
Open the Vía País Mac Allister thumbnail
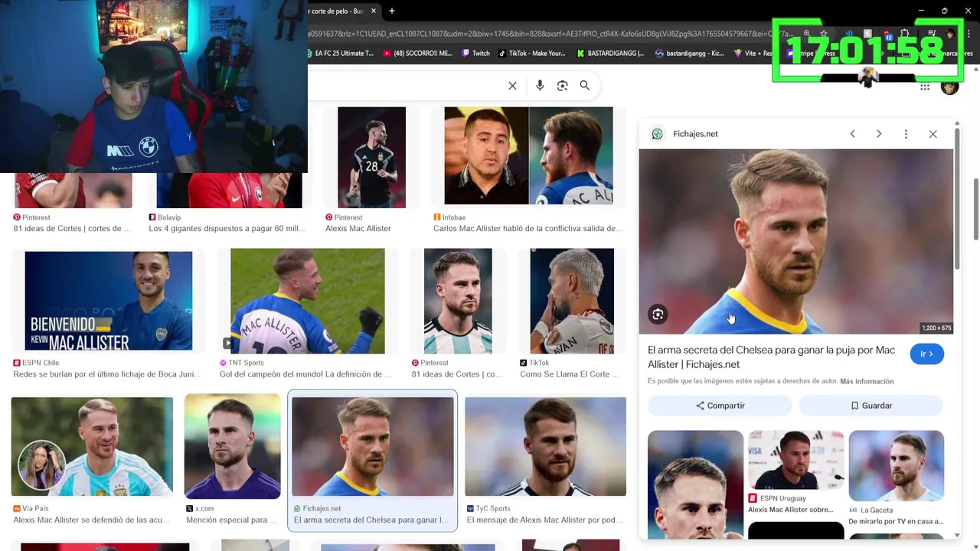click(x=92, y=446)
